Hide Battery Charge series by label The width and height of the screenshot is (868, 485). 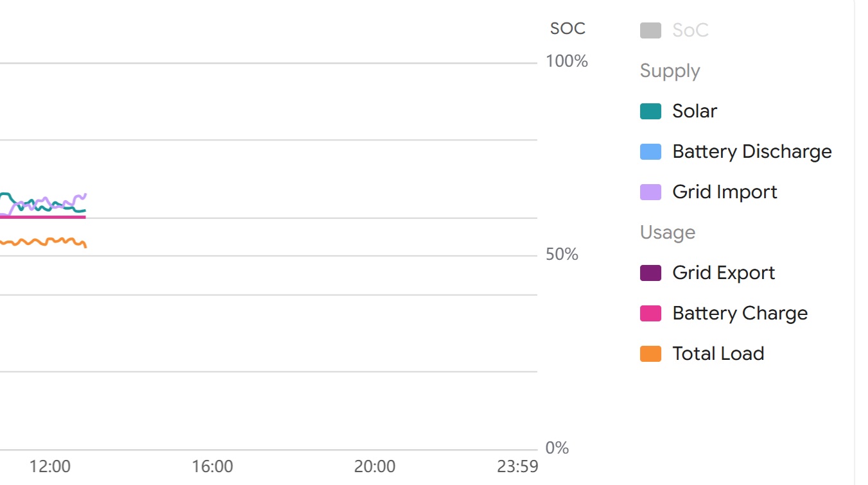point(740,313)
